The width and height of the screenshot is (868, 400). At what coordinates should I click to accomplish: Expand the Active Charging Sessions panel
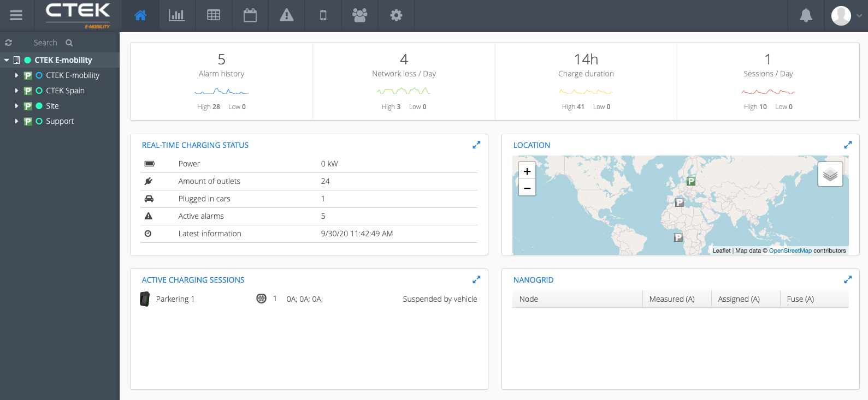pyautogui.click(x=476, y=279)
